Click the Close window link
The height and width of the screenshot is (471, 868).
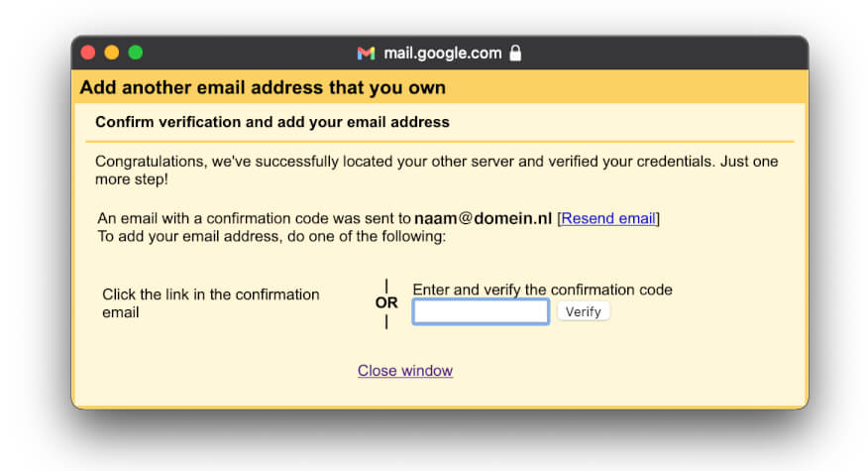[405, 371]
